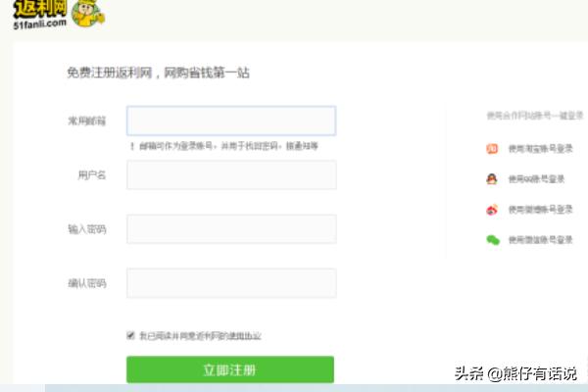Focus the 常用邮箱 email input field
This screenshot has height=392, width=588.
click(231, 121)
